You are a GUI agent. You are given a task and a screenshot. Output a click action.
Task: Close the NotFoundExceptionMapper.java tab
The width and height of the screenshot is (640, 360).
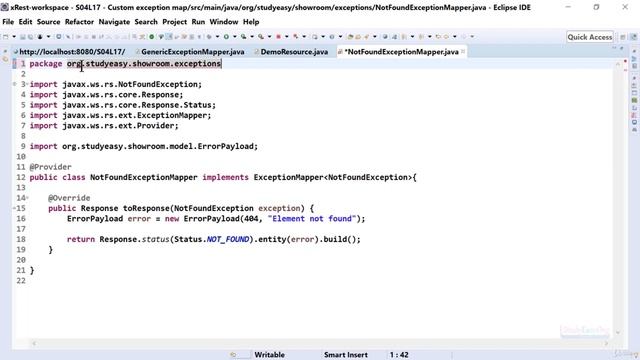(x=463, y=51)
